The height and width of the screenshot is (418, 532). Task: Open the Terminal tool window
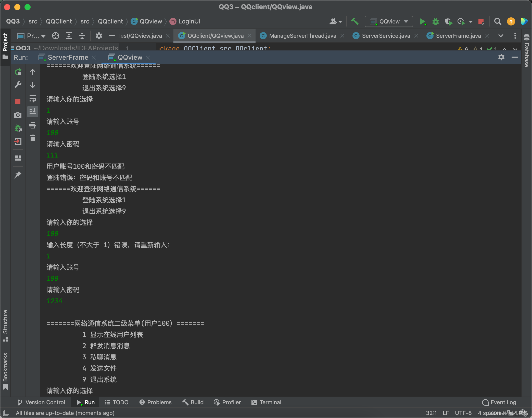coord(266,402)
